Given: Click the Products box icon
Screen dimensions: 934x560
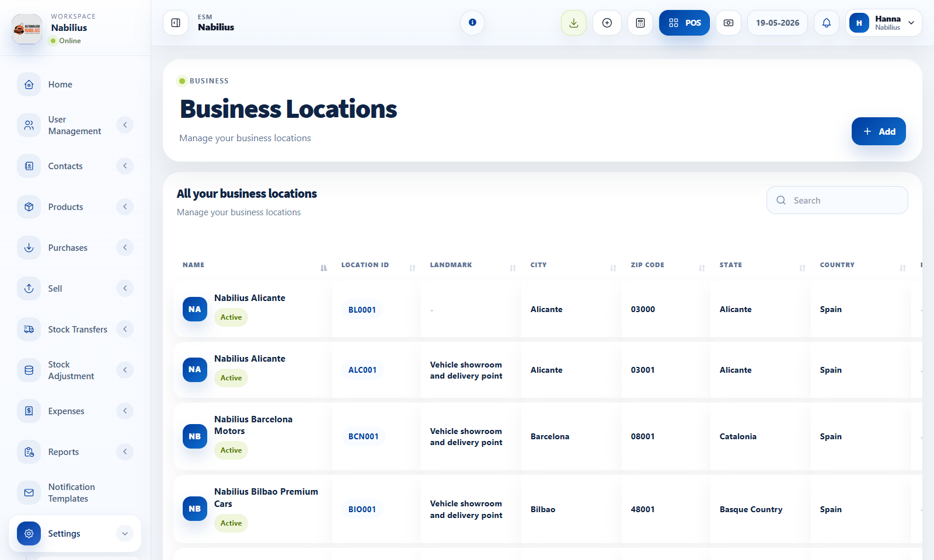Looking at the screenshot, I should (x=29, y=206).
